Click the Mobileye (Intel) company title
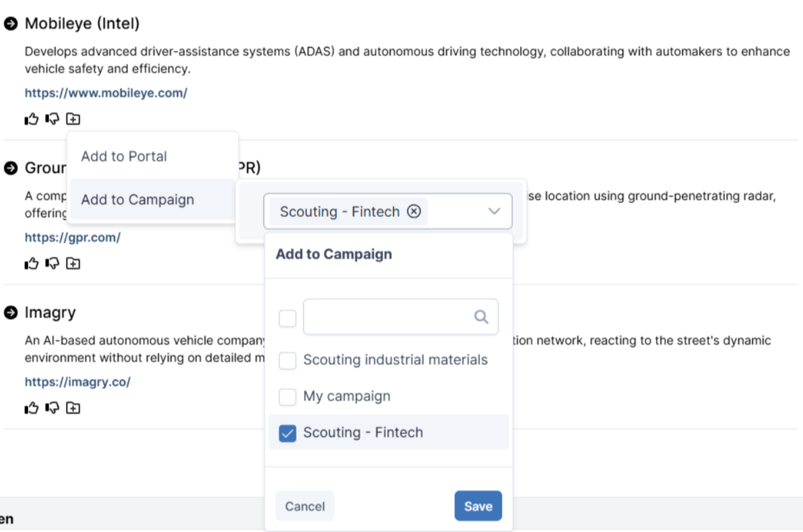The width and height of the screenshot is (803, 532). (82, 23)
